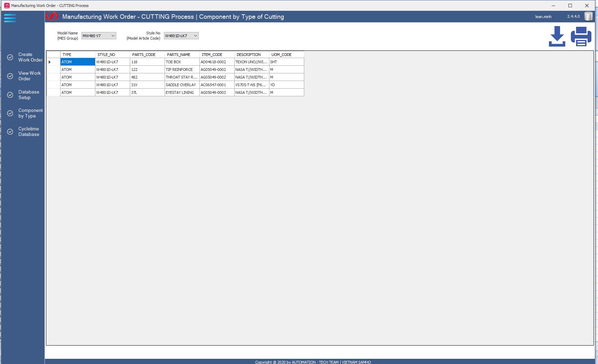Sort by the PARTS_NAME column header
This screenshot has width=598, height=364.
click(182, 55)
